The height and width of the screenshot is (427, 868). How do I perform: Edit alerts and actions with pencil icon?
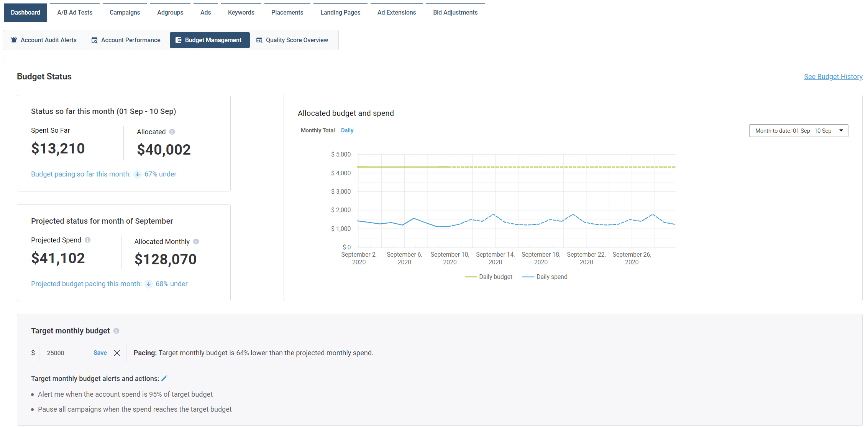coord(164,379)
